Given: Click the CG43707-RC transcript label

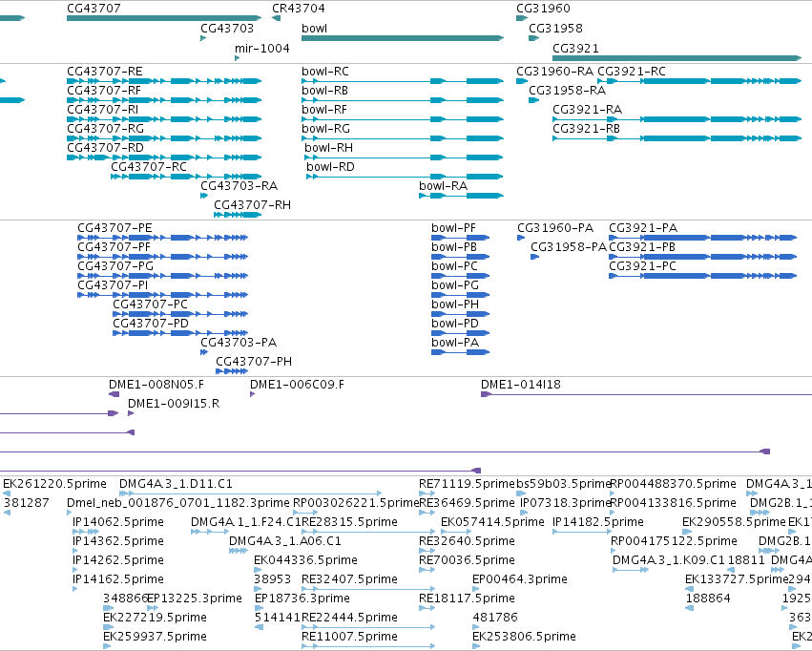Looking at the screenshot, I should [149, 167].
